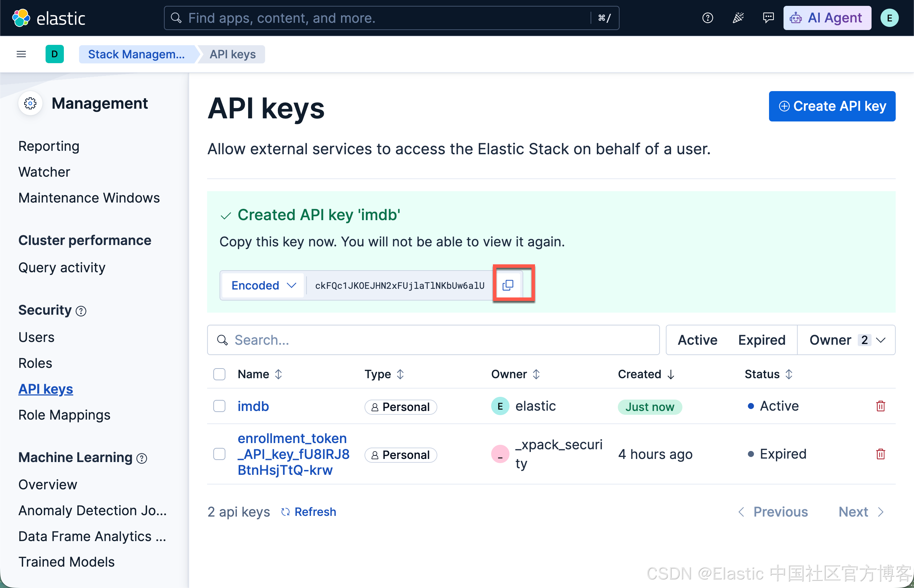Image resolution: width=914 pixels, height=588 pixels.
Task: Open the Encoded format dropdown
Action: click(x=263, y=286)
